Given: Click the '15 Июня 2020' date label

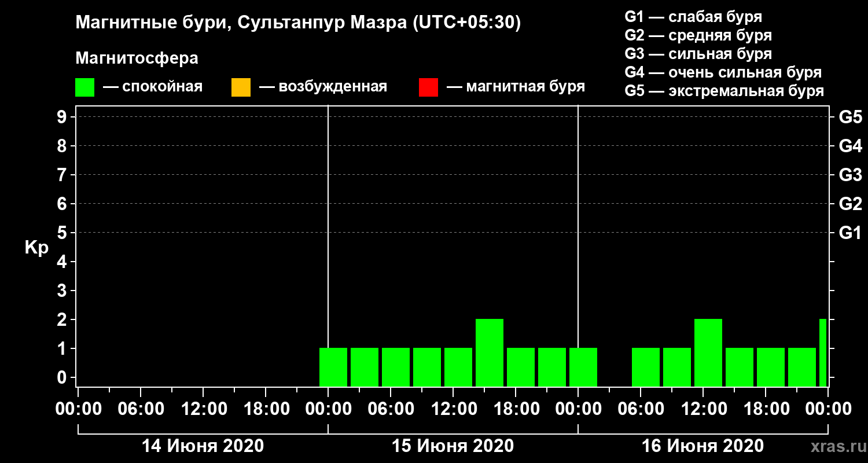Looking at the screenshot, I should pyautogui.click(x=453, y=446).
